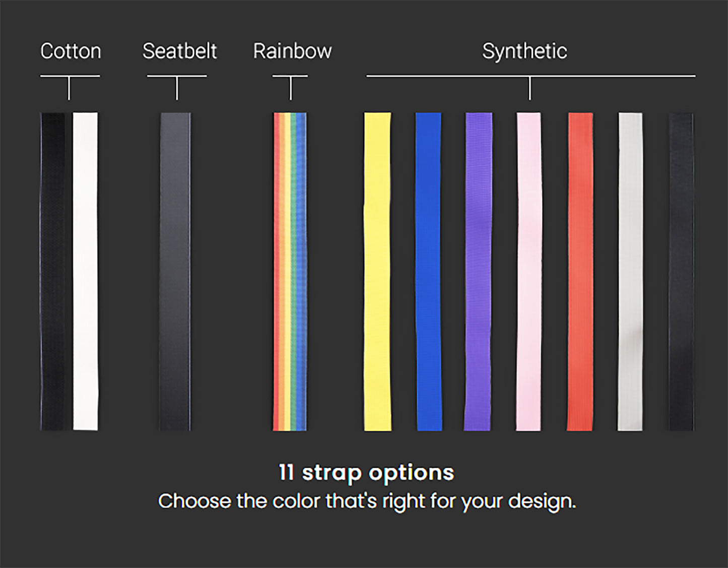Click the bracket line under Cotton
This screenshot has height=568, width=728.
click(70, 77)
